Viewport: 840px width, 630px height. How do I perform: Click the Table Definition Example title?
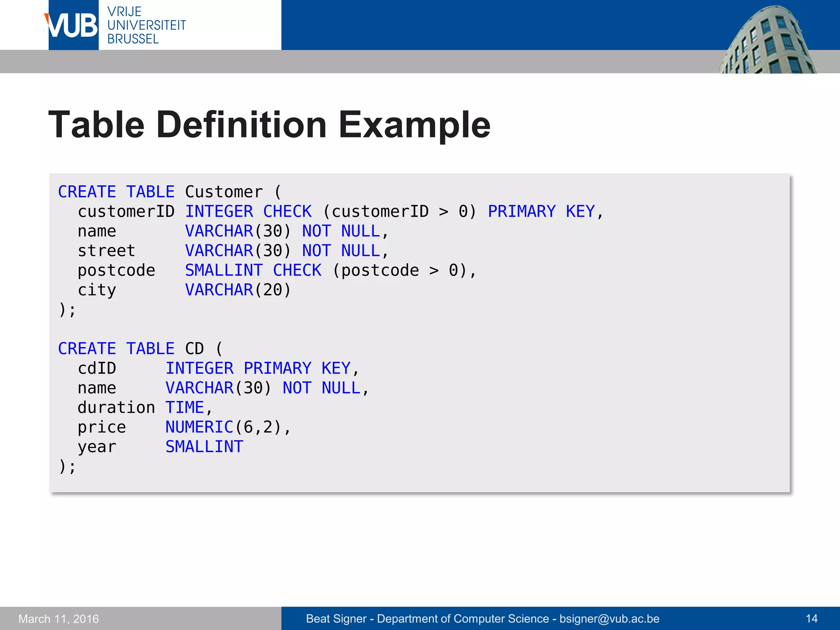[x=269, y=125]
